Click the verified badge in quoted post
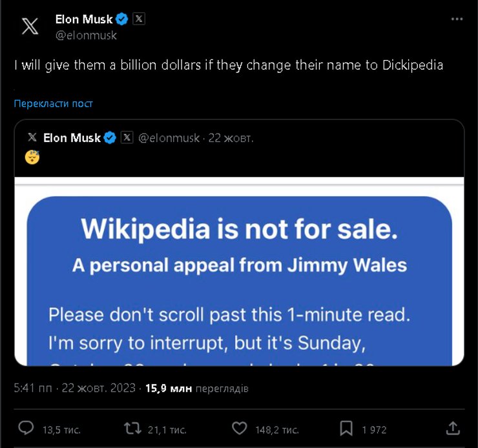Screen dimensions: 478x448 [110, 137]
